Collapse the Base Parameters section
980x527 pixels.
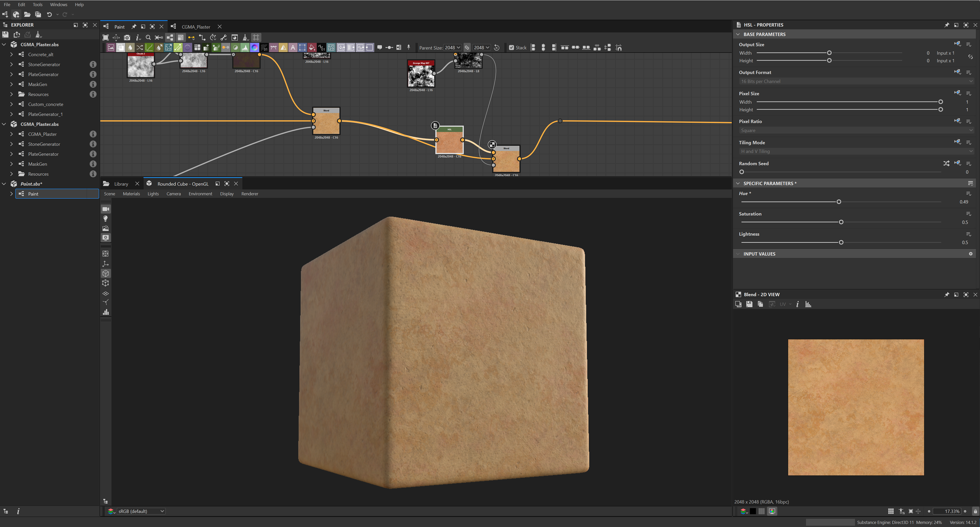(x=738, y=34)
